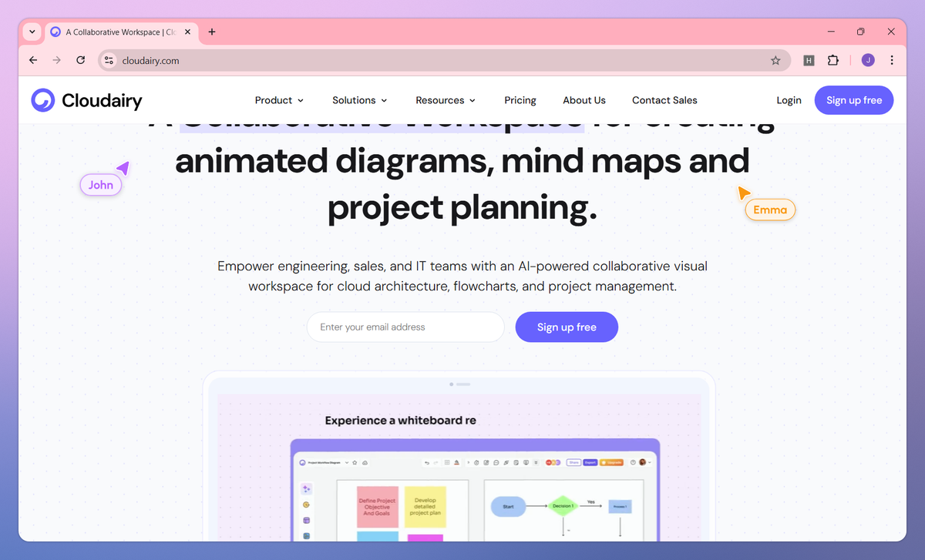The height and width of the screenshot is (560, 925).
Task: Select the pink Define Project Objective note
Action: click(378, 506)
